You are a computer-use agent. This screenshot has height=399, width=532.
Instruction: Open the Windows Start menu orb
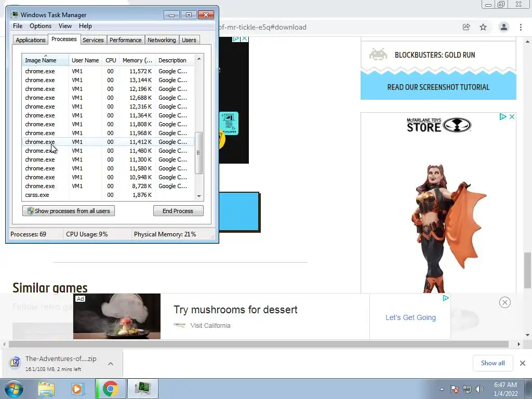tap(14, 389)
